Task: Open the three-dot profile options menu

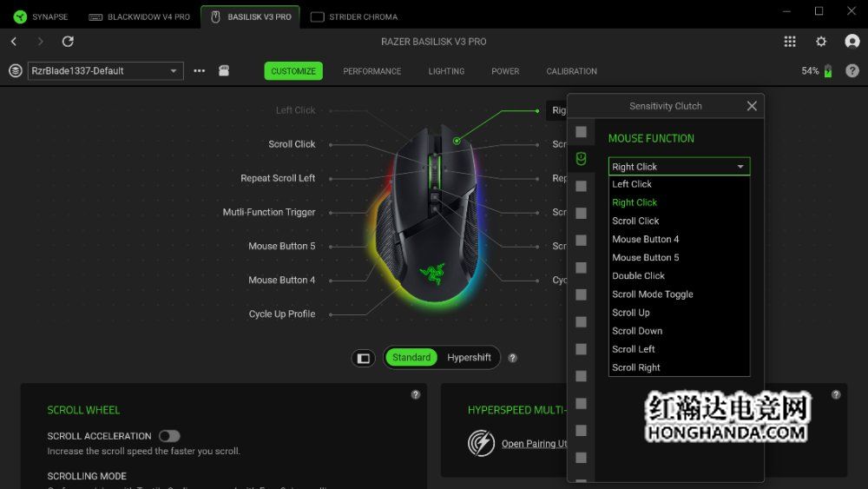Action: [x=200, y=71]
